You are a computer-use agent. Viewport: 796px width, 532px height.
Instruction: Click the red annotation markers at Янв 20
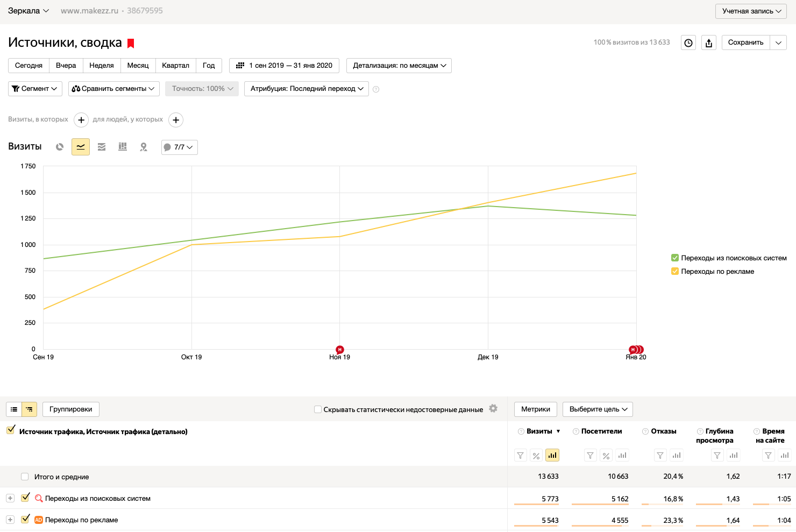(x=636, y=350)
